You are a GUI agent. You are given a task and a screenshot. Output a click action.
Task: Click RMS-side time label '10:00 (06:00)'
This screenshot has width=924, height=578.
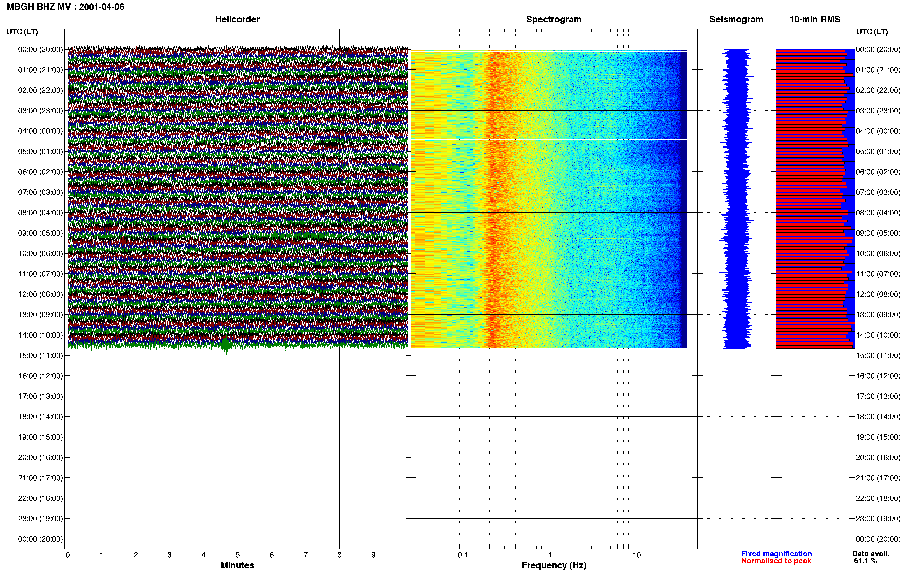coord(878,253)
